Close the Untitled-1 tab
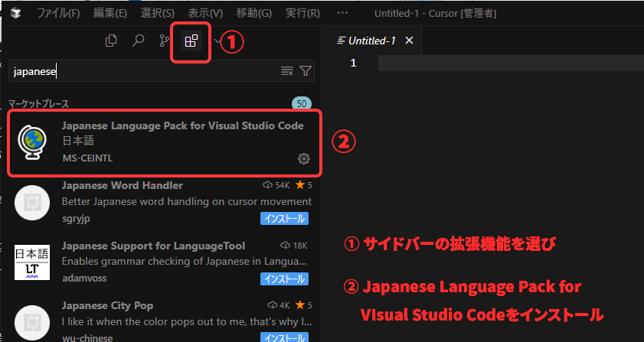 point(409,41)
